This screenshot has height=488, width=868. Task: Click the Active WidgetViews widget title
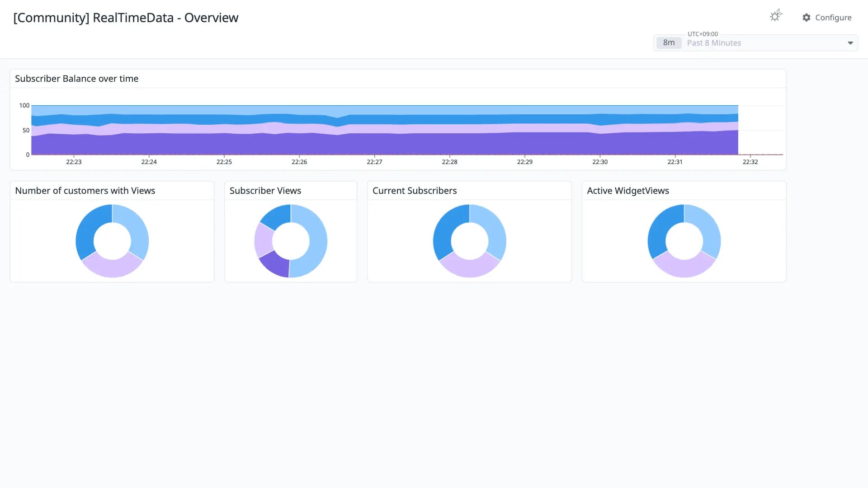(x=628, y=191)
